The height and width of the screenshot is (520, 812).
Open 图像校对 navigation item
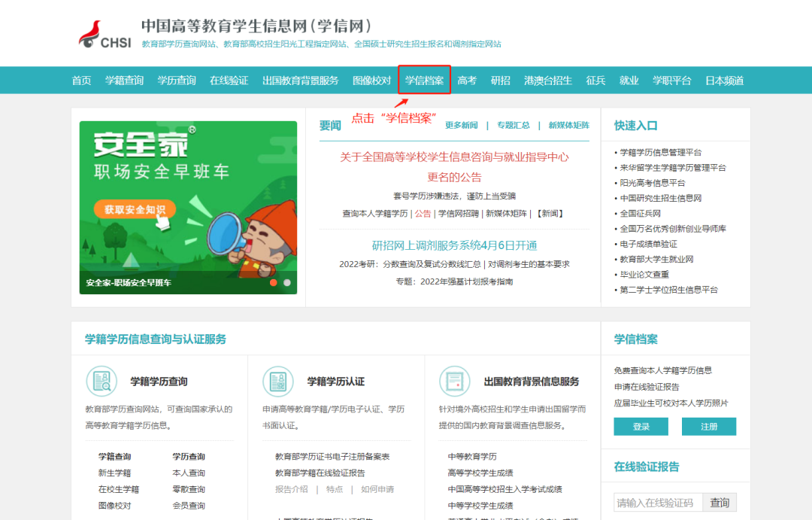tap(372, 81)
